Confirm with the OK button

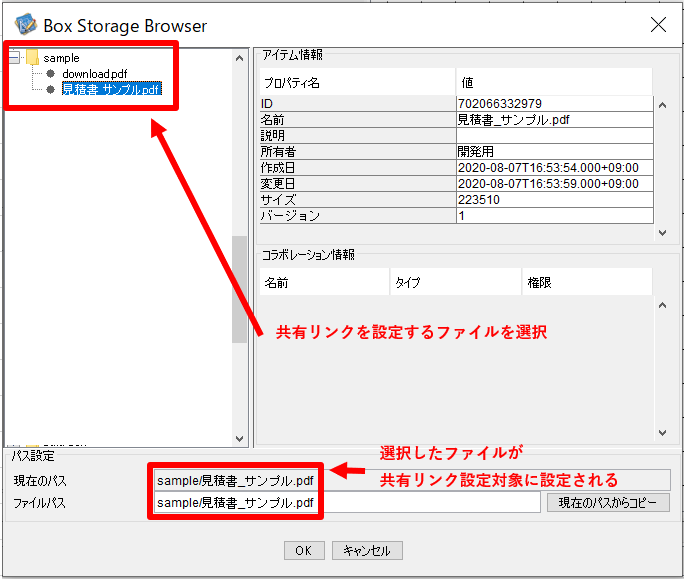(304, 550)
